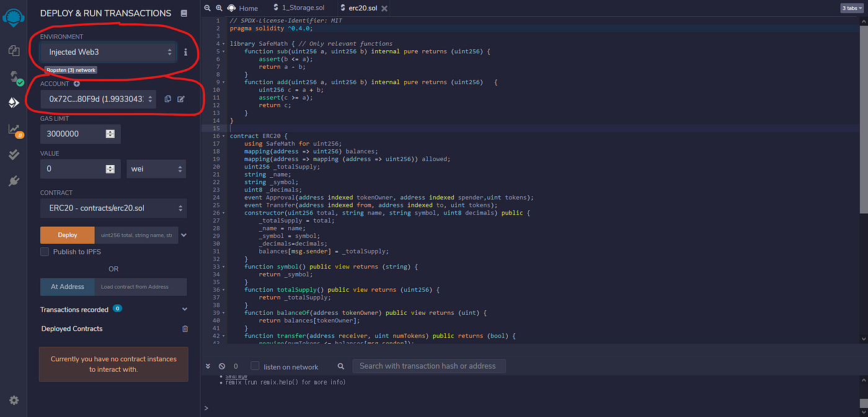Select the erc20.sol tab
This screenshot has width=868, height=417.
pos(362,8)
